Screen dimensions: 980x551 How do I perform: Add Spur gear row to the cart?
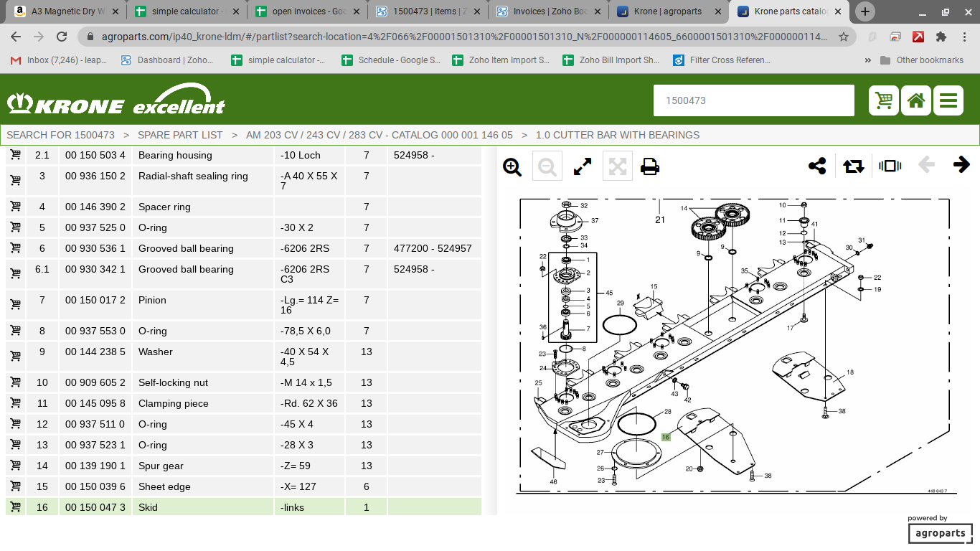[15, 465]
